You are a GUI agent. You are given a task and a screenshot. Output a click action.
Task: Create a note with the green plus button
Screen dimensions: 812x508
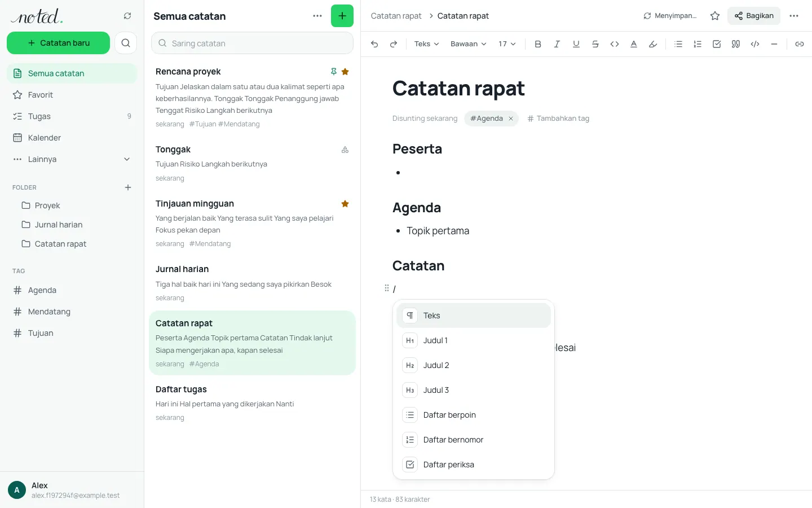(342, 16)
